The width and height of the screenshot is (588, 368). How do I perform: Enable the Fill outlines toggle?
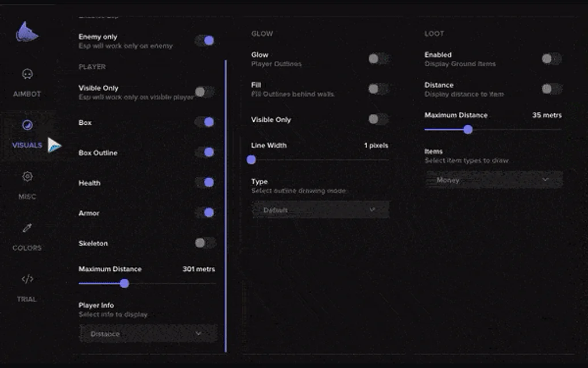click(378, 89)
